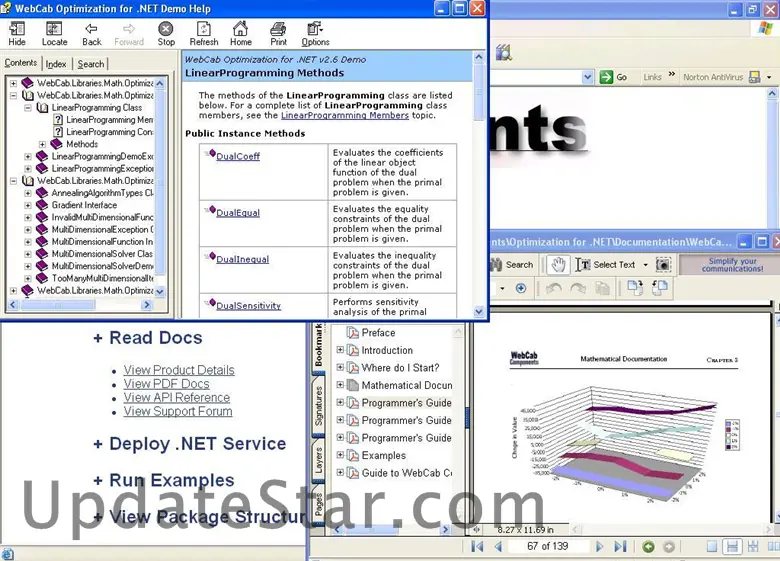Viewport: 780px width, 561px height.
Task: Open the Bookmarks side tab
Action: click(x=318, y=346)
